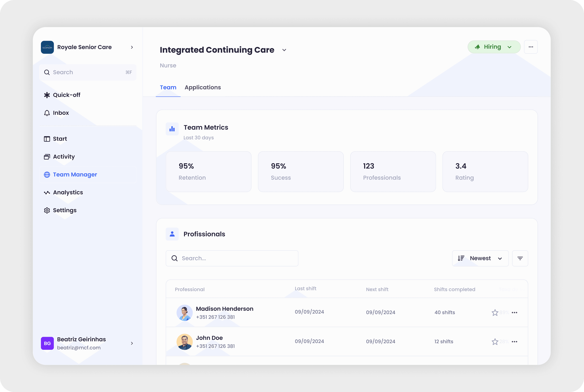Click the Settings gear icon
The width and height of the screenshot is (584, 392).
click(47, 210)
